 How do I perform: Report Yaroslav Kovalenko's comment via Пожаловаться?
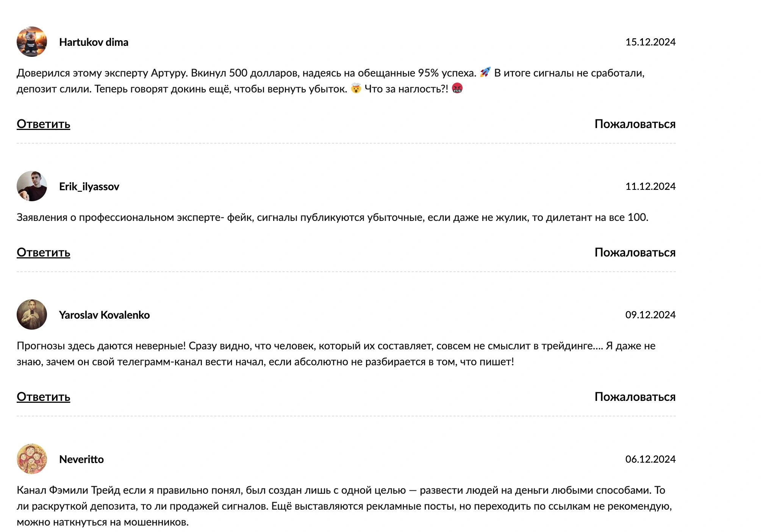[635, 397]
